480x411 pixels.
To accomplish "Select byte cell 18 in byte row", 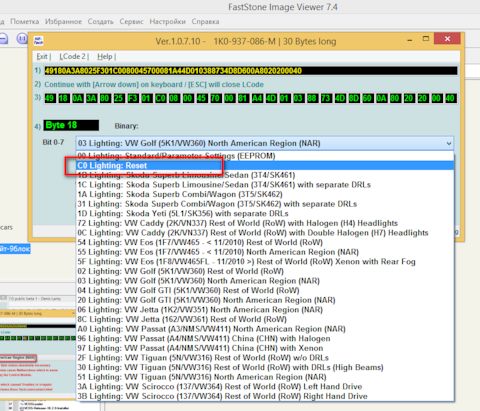I will 64,98.
